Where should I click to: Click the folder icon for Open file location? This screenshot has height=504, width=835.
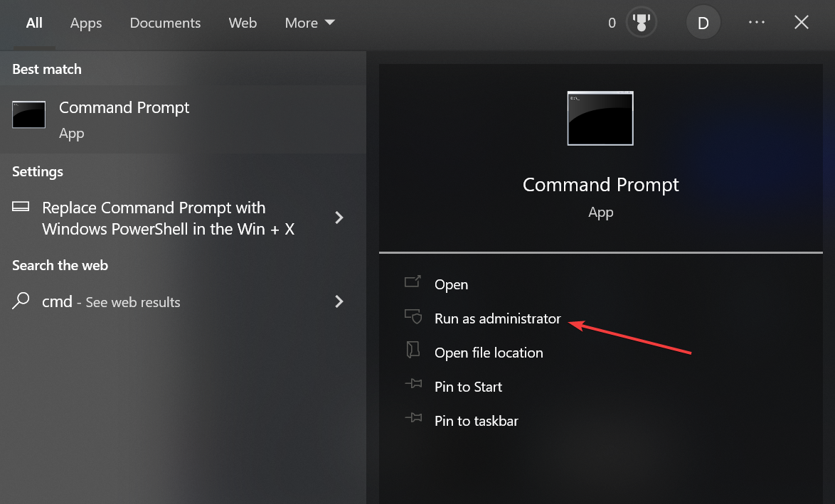(413, 350)
